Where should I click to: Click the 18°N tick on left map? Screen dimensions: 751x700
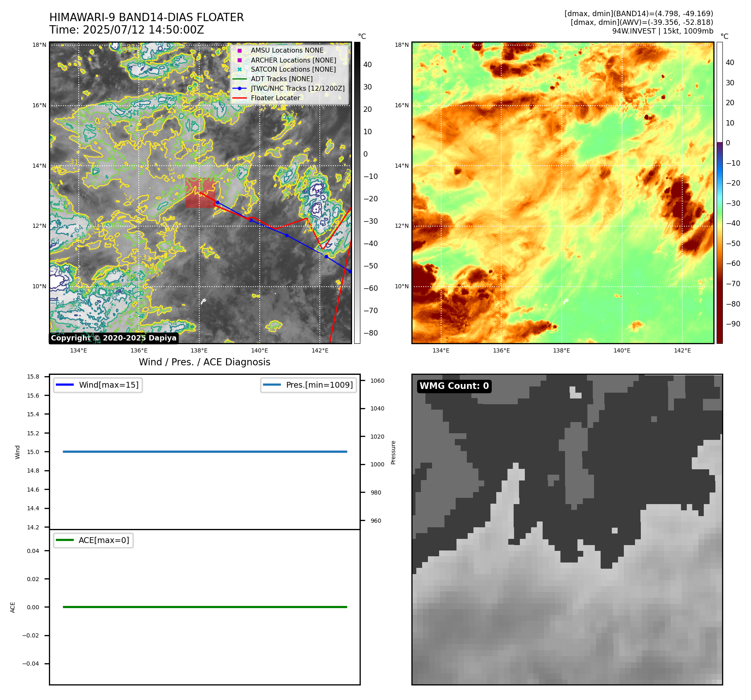tap(39, 45)
